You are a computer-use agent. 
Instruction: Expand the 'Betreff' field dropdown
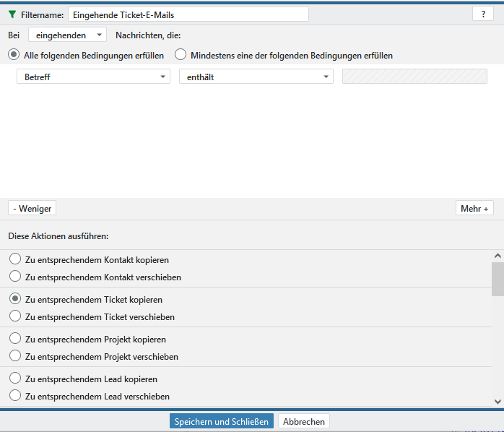pyautogui.click(x=93, y=77)
